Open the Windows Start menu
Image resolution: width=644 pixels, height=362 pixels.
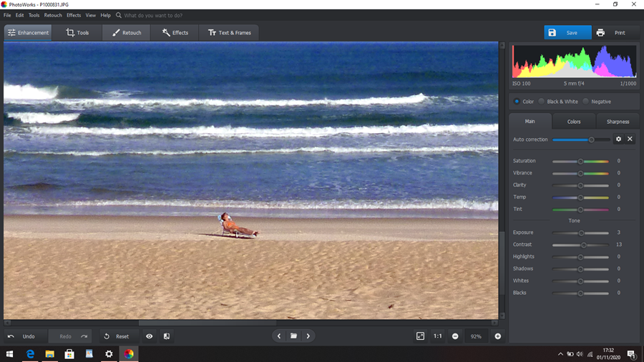[x=9, y=354]
